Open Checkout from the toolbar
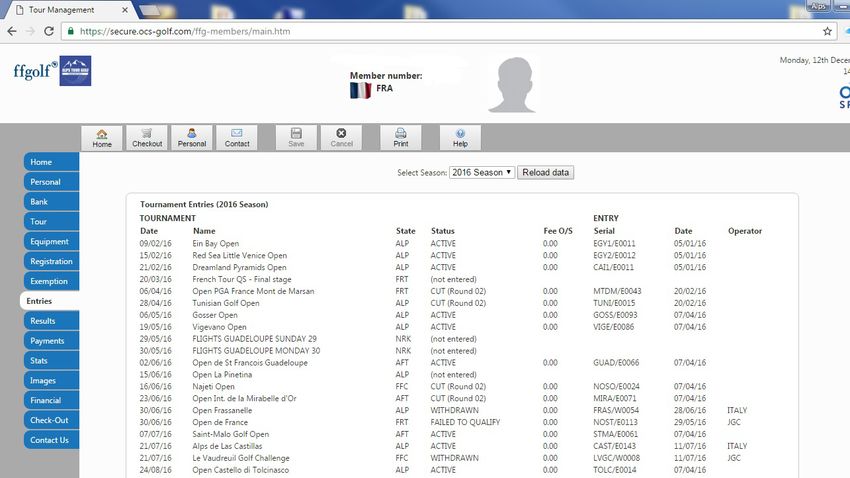 pos(147,138)
